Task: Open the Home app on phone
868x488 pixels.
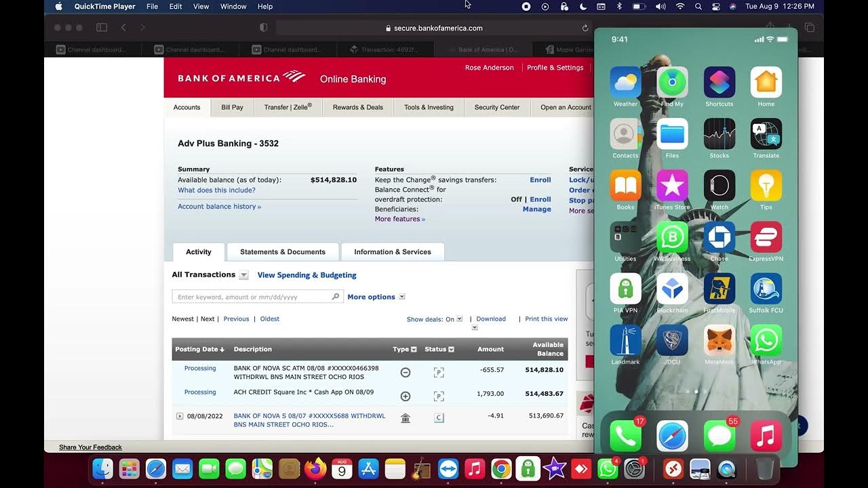Action: coord(766,83)
